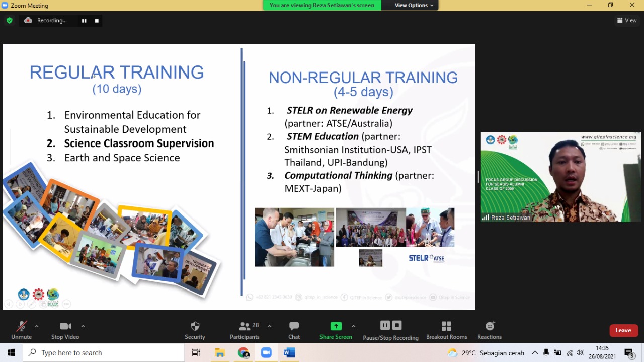Leave the meeting with red button
The width and height of the screenshot is (644, 362).
pyautogui.click(x=623, y=330)
